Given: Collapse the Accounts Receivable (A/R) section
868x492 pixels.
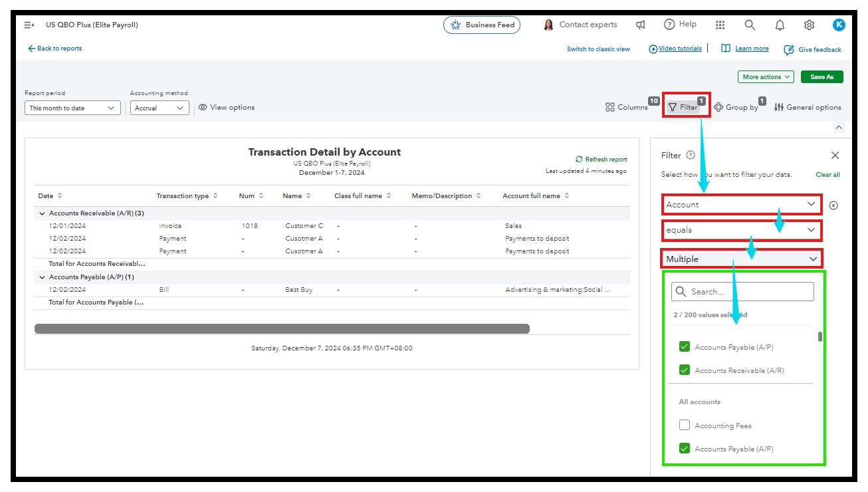Looking at the screenshot, I should click(42, 213).
